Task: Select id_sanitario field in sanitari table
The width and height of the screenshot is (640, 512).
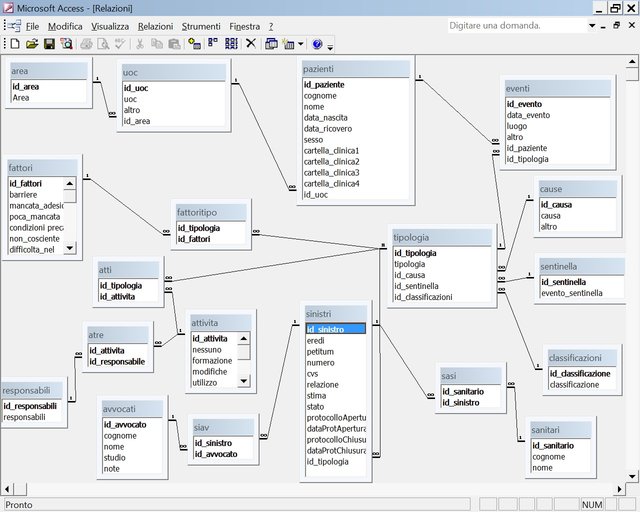Action: click(553, 445)
